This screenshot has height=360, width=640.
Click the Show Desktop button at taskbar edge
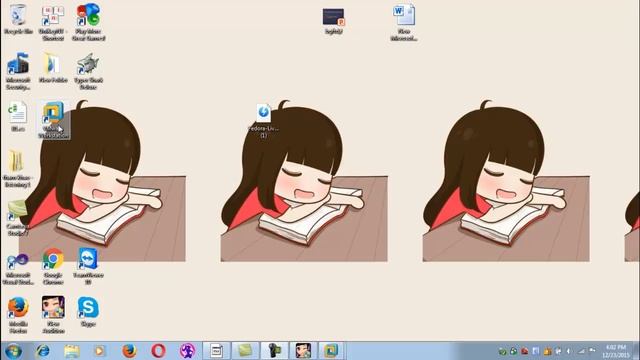(636, 351)
